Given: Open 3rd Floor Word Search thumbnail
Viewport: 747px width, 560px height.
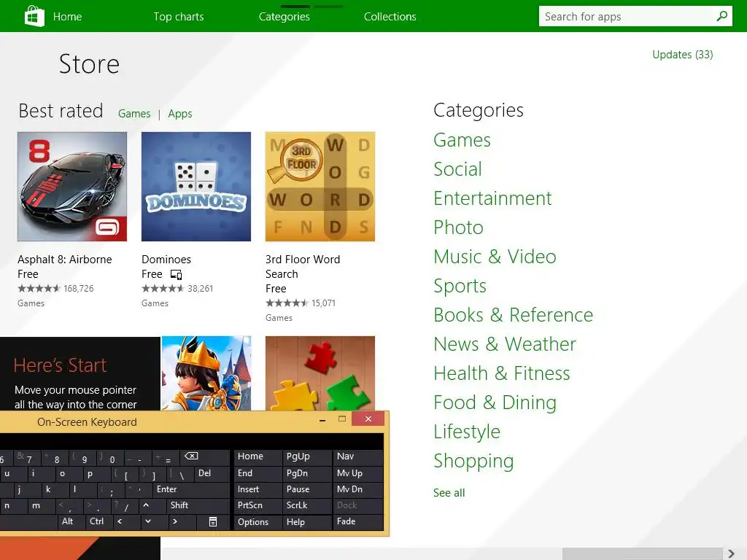Looking at the screenshot, I should coord(320,187).
